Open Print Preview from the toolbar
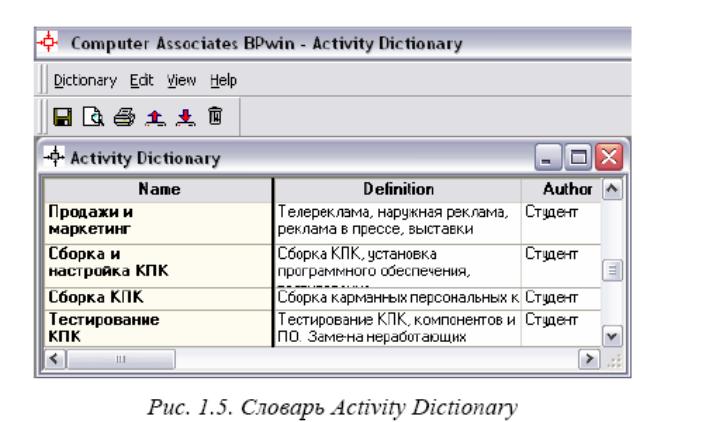 (93, 117)
